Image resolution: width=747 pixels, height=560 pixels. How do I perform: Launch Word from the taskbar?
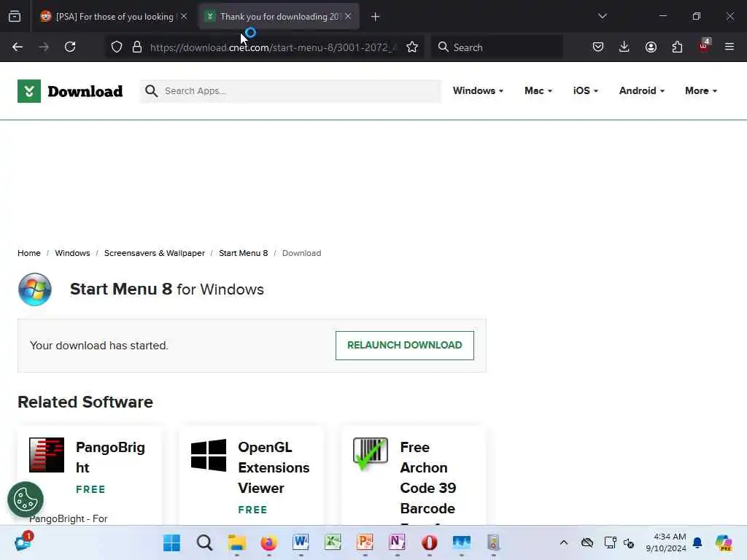click(301, 542)
